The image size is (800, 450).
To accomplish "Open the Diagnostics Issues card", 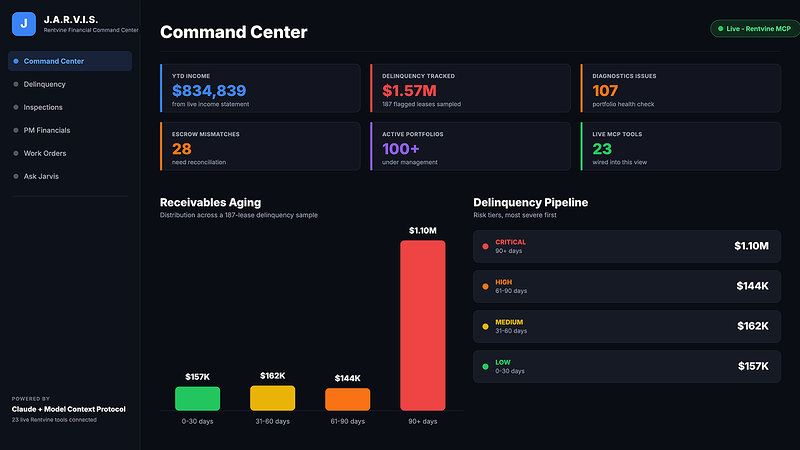I will 681,88.
